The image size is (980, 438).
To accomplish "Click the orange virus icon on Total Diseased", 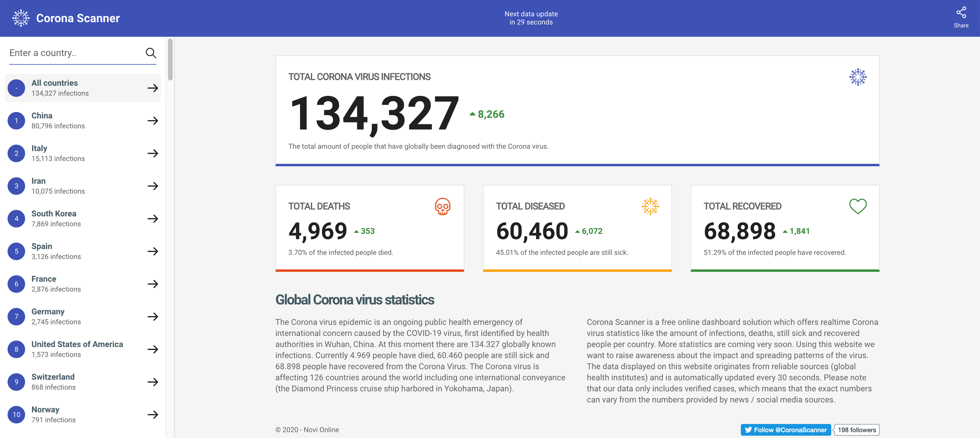I will [650, 206].
